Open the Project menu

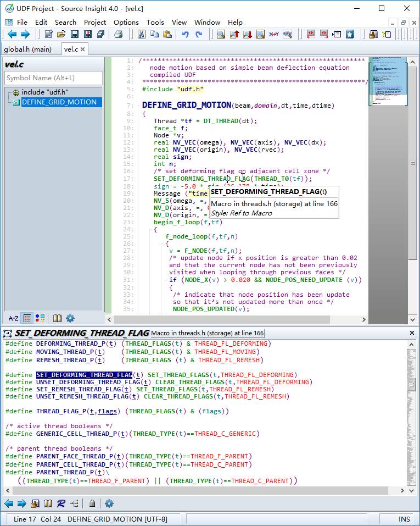click(94, 22)
